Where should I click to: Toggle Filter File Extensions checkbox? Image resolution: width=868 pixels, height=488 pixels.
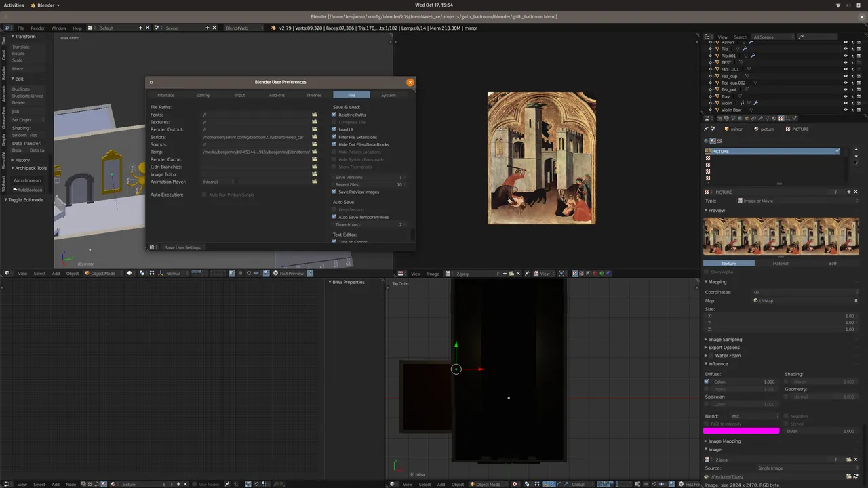334,137
